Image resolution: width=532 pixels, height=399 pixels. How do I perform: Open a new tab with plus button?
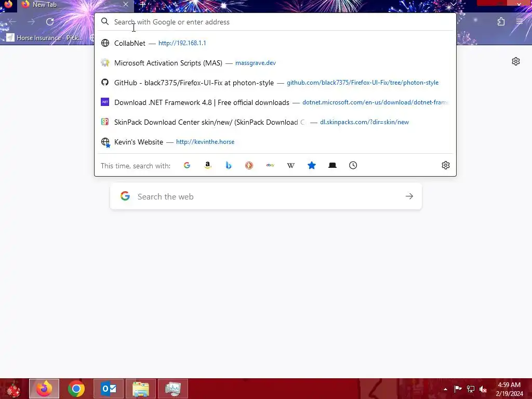[142, 5]
